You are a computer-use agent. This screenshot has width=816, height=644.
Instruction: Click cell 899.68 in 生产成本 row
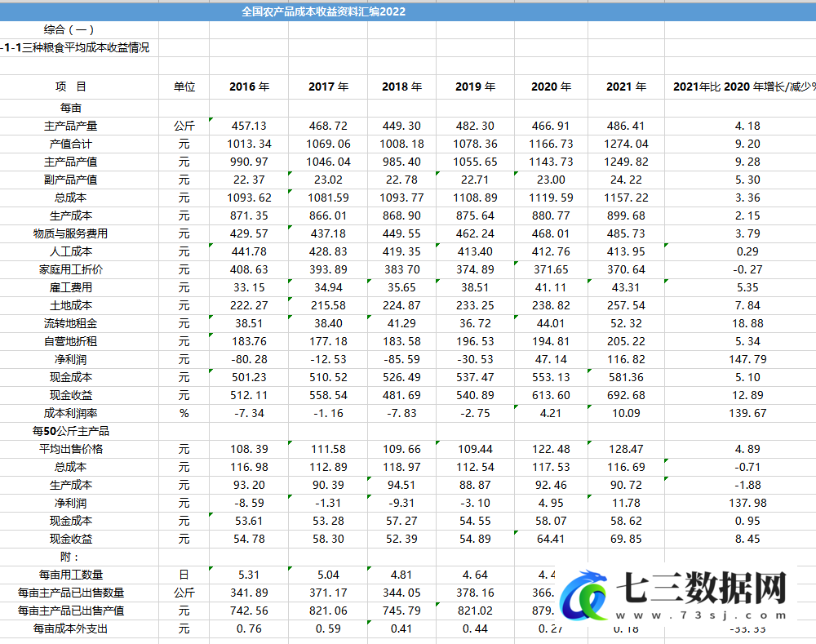[626, 215]
